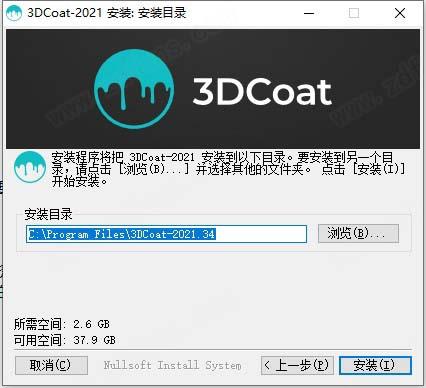Click the small 3DCoat logo beside instructions

pos(30,167)
